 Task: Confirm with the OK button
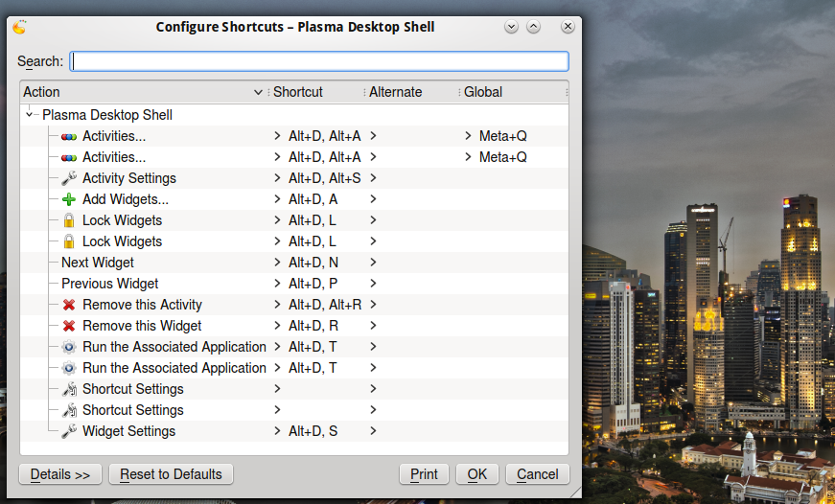pos(477,474)
